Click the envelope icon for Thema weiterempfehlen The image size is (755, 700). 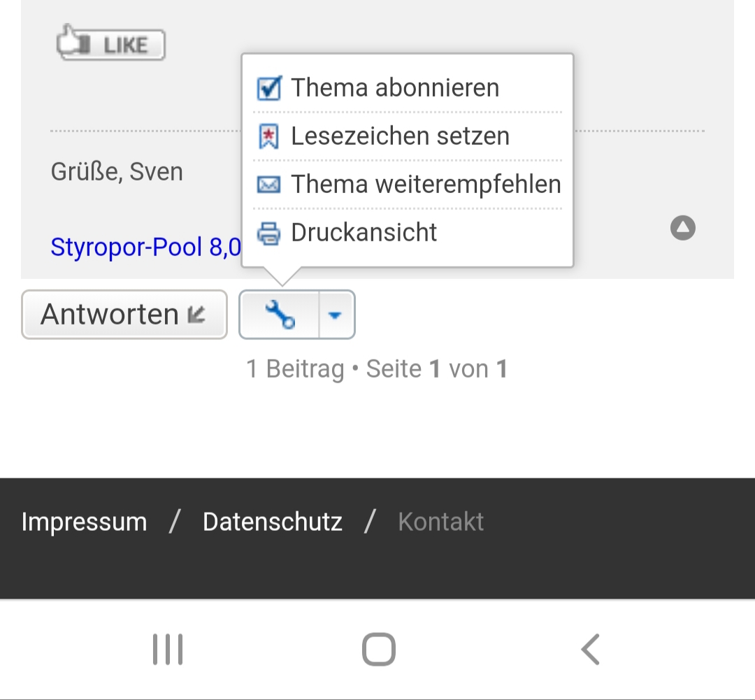pyautogui.click(x=268, y=185)
